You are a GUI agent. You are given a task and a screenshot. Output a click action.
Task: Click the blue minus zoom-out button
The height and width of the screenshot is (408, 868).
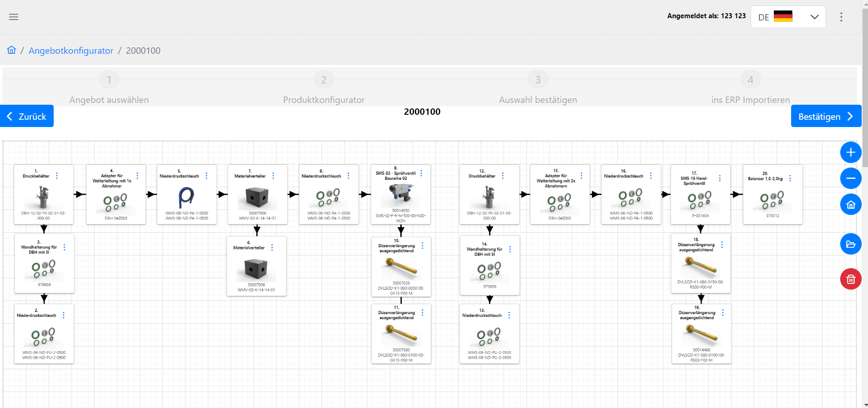tap(850, 178)
